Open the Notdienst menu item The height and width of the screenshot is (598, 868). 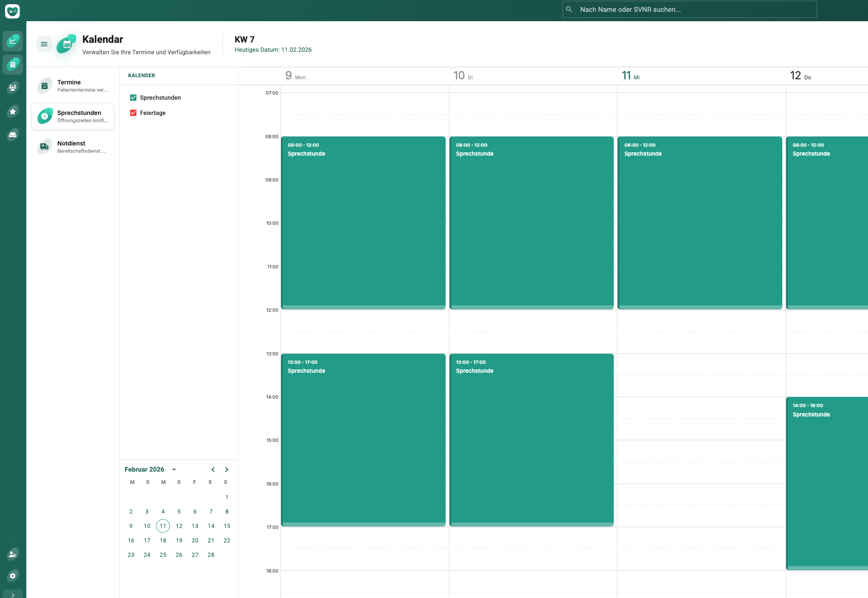[x=73, y=147]
